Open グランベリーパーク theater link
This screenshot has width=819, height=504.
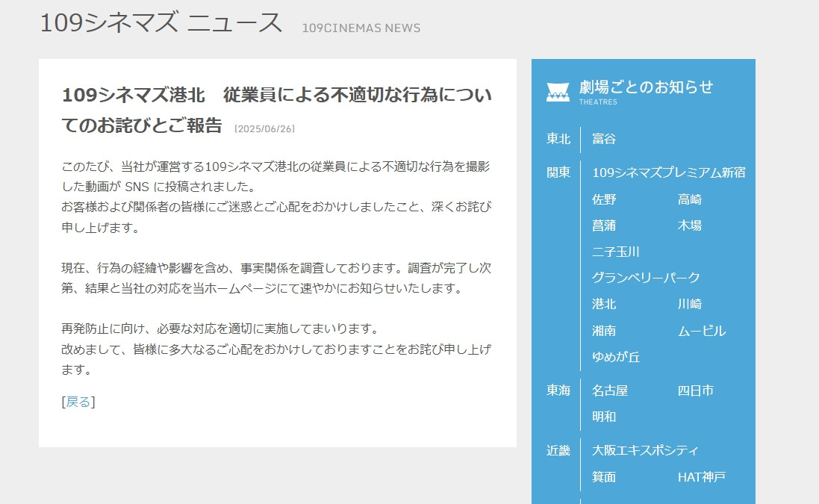[646, 278]
